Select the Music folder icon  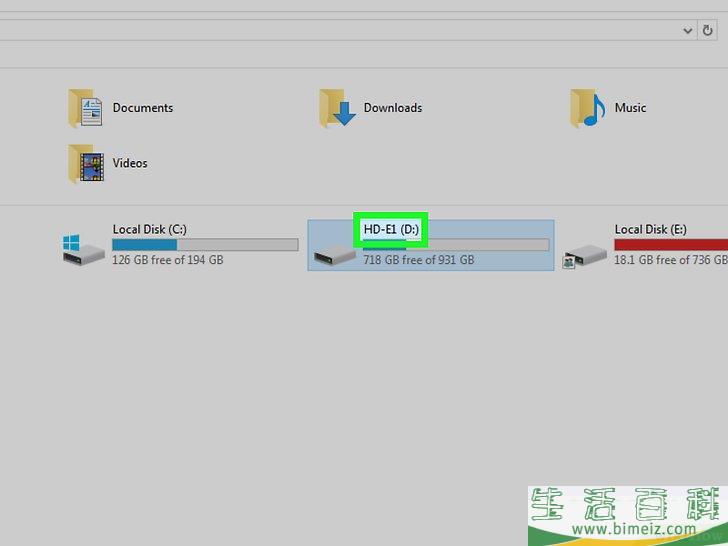point(588,108)
